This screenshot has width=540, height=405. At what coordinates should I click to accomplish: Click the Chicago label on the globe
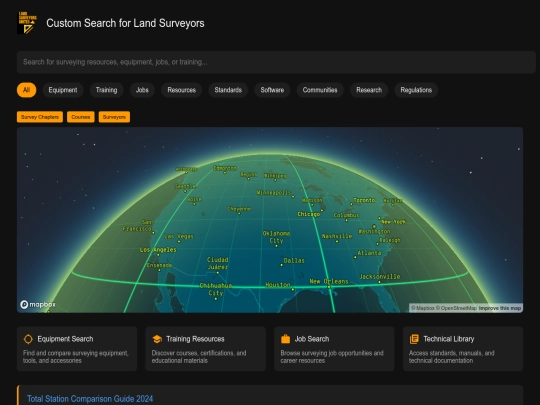pyautogui.click(x=309, y=214)
